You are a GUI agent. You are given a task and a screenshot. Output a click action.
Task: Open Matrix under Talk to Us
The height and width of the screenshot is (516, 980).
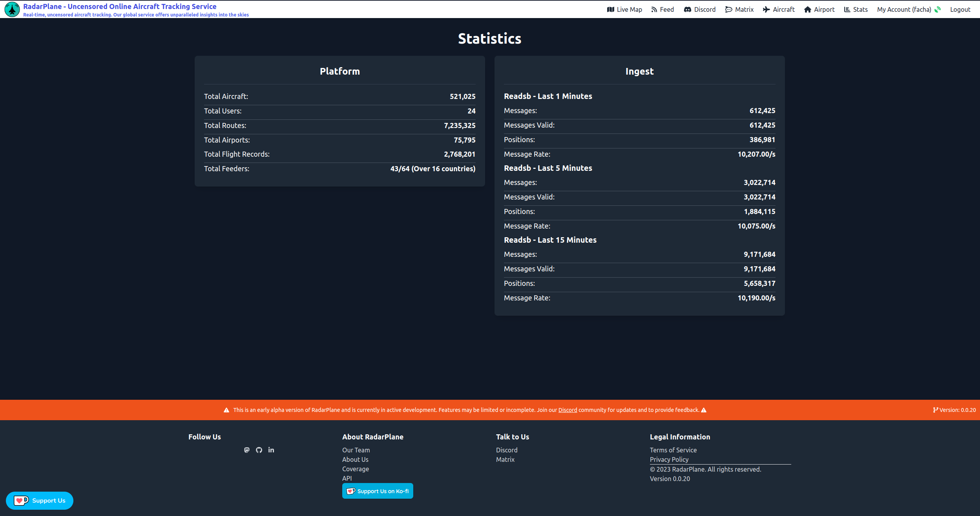pos(505,459)
